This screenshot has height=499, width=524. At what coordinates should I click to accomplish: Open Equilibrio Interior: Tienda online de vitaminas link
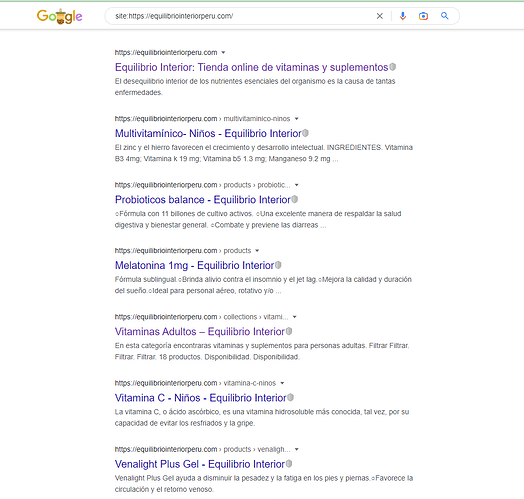pos(251,67)
